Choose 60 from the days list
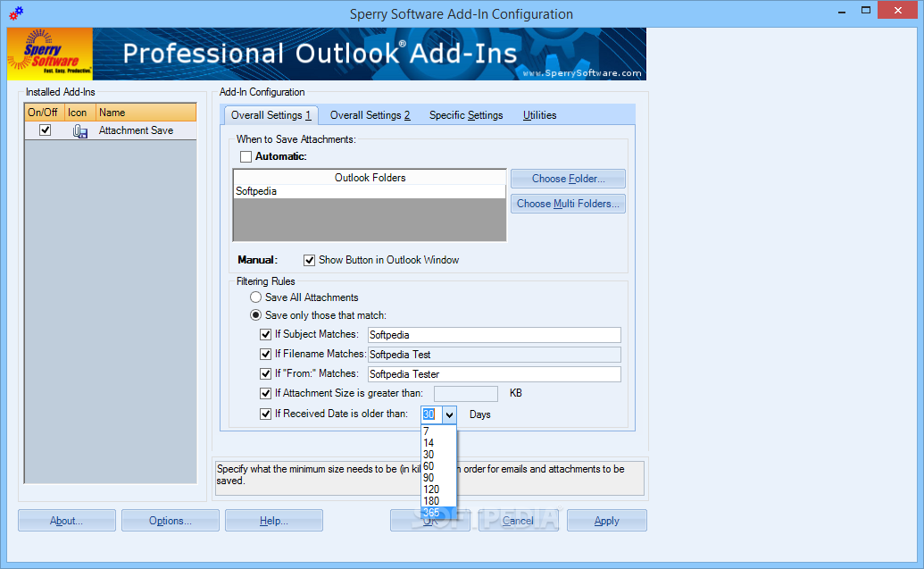Image resolution: width=924 pixels, height=569 pixels. pos(438,466)
